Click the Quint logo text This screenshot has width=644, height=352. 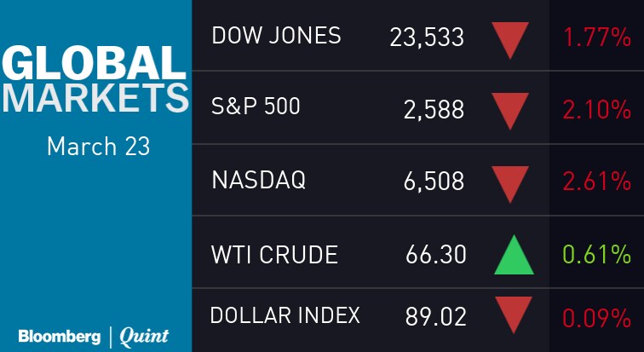(143, 335)
